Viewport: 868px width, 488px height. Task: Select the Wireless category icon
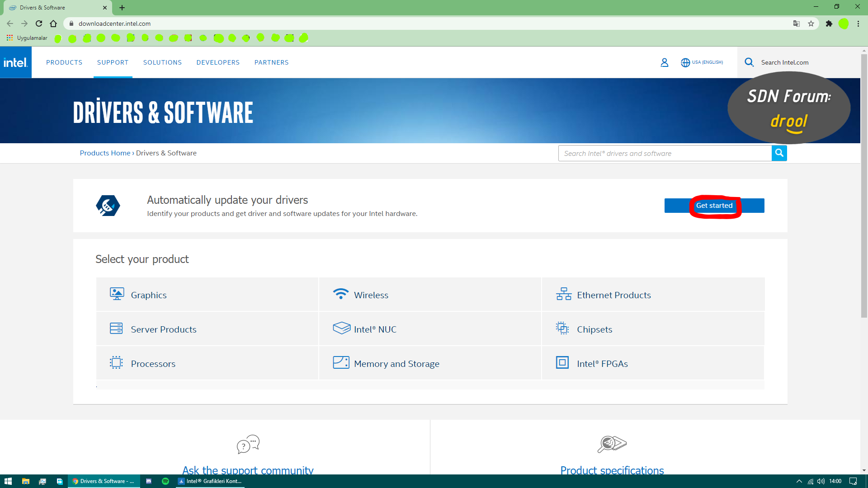[340, 294]
